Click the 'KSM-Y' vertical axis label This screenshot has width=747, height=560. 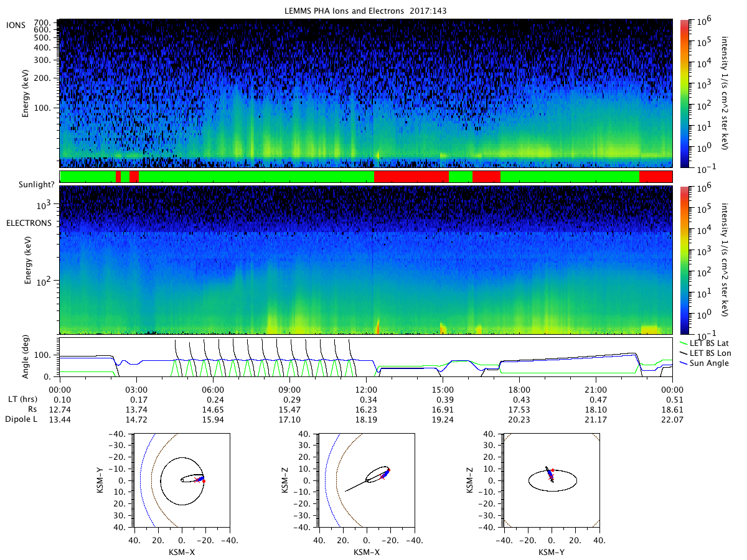tap(100, 480)
